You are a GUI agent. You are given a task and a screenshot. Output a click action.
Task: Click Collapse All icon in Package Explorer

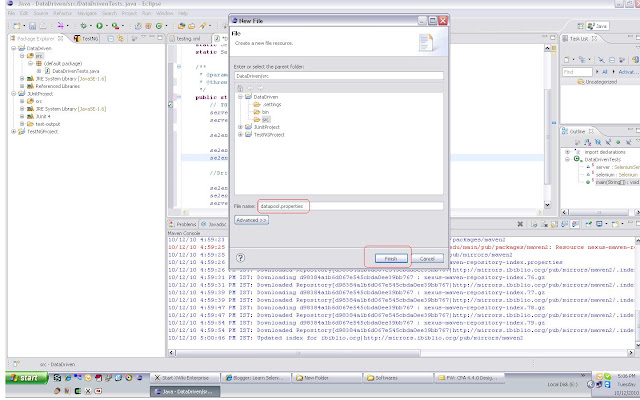[111, 38]
